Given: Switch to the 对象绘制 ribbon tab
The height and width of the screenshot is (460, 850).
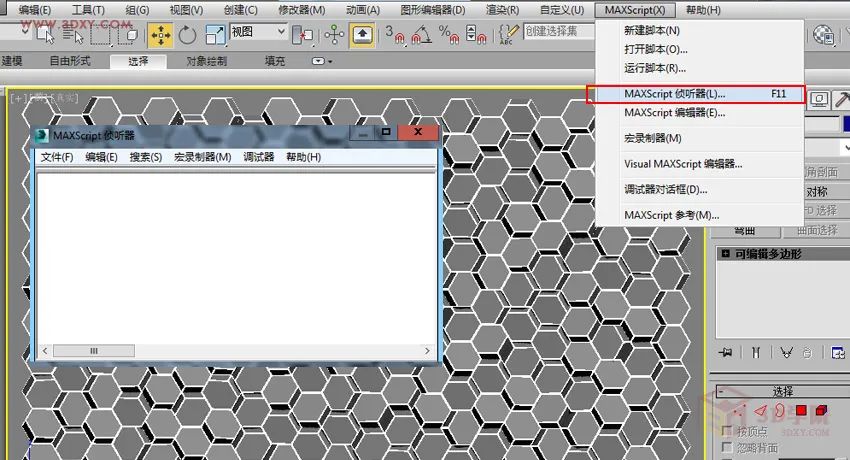Looking at the screenshot, I should click(207, 61).
